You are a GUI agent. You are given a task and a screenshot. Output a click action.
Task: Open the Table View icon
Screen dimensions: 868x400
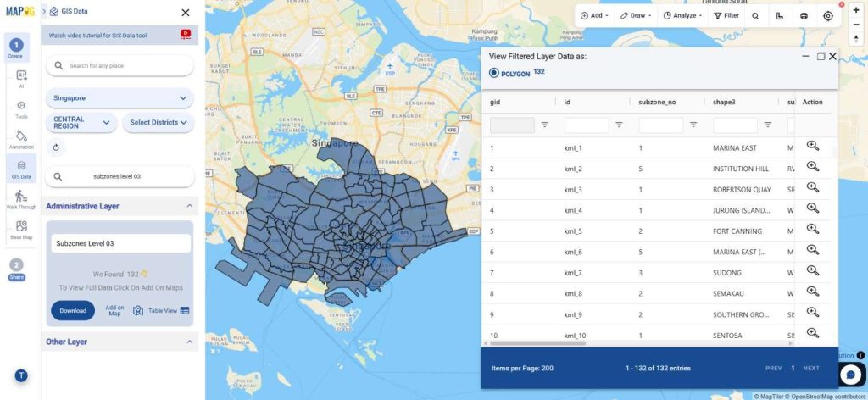coord(184,311)
